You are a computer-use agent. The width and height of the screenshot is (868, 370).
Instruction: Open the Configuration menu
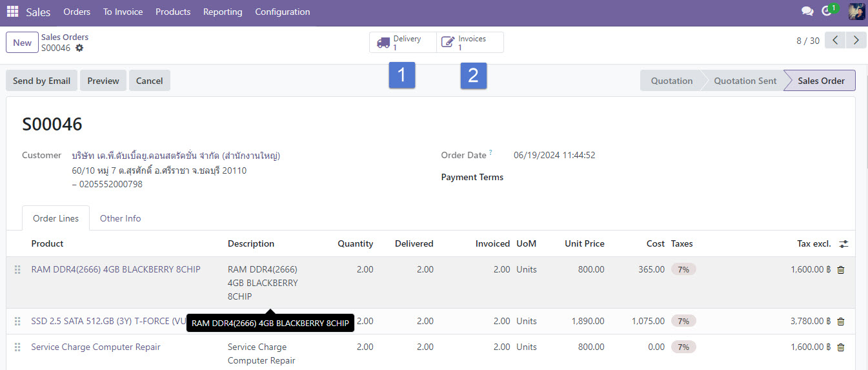tap(282, 12)
